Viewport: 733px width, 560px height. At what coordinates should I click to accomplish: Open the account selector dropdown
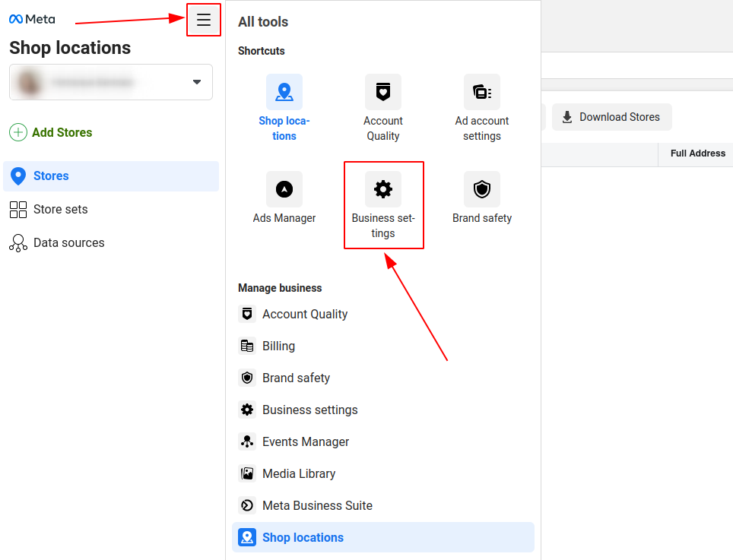click(111, 82)
